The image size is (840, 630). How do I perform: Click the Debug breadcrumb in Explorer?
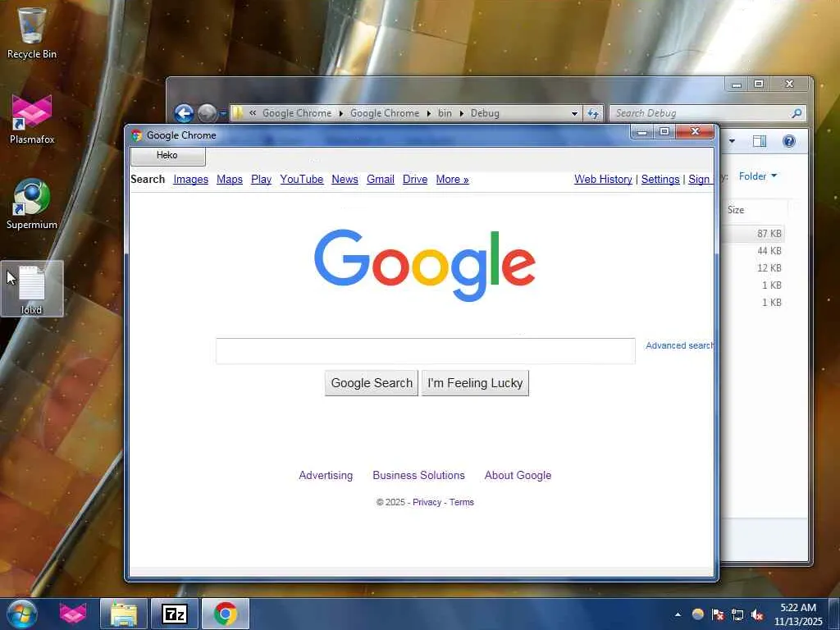pos(485,113)
